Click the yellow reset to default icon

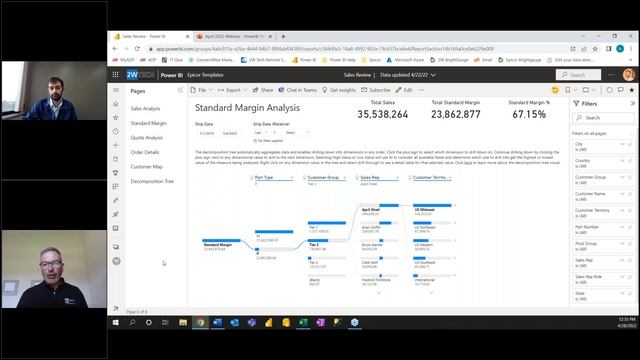click(x=555, y=90)
